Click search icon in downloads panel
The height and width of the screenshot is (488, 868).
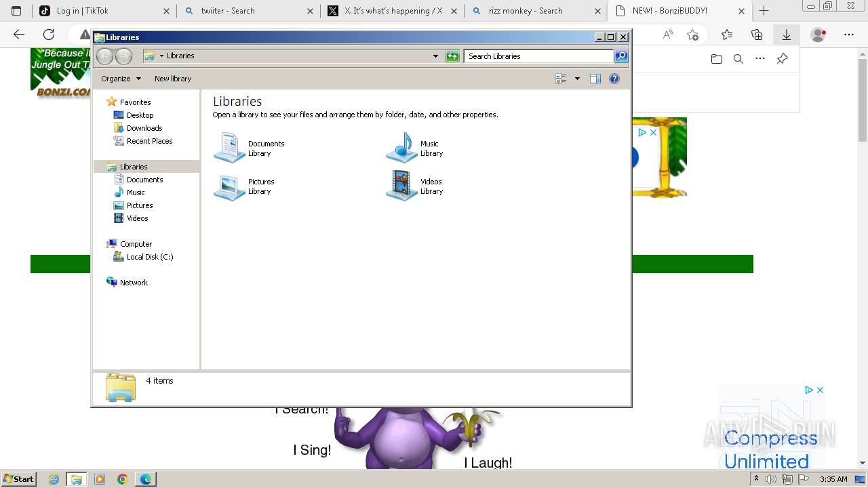click(738, 59)
